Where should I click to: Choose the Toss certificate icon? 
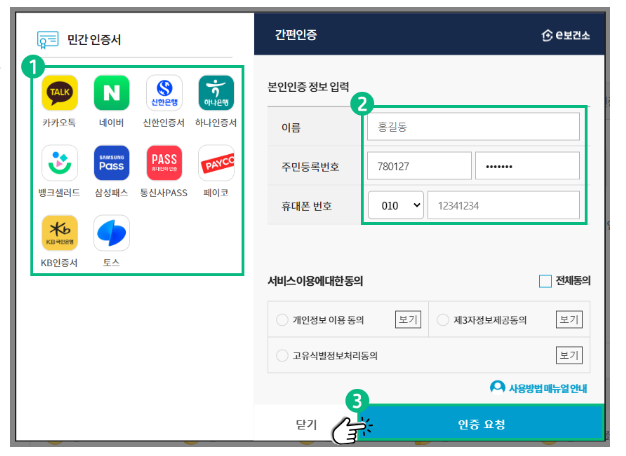pyautogui.click(x=111, y=233)
